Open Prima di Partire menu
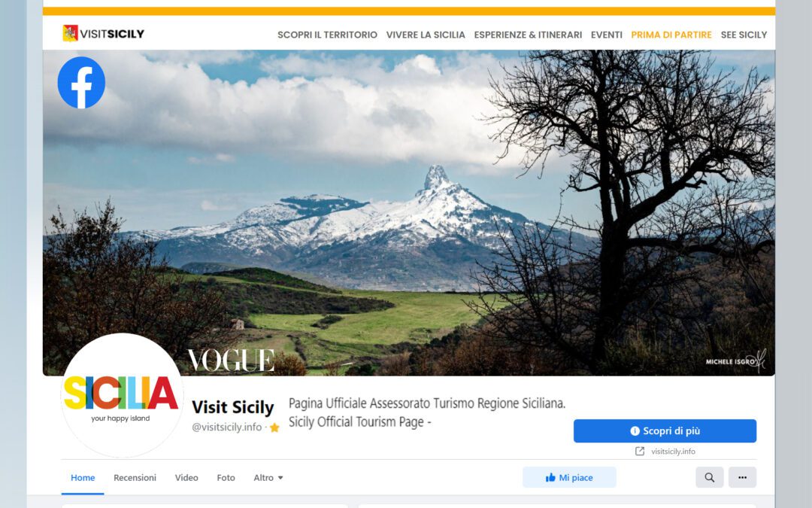Screen dimensions: 812x508 coord(671,35)
